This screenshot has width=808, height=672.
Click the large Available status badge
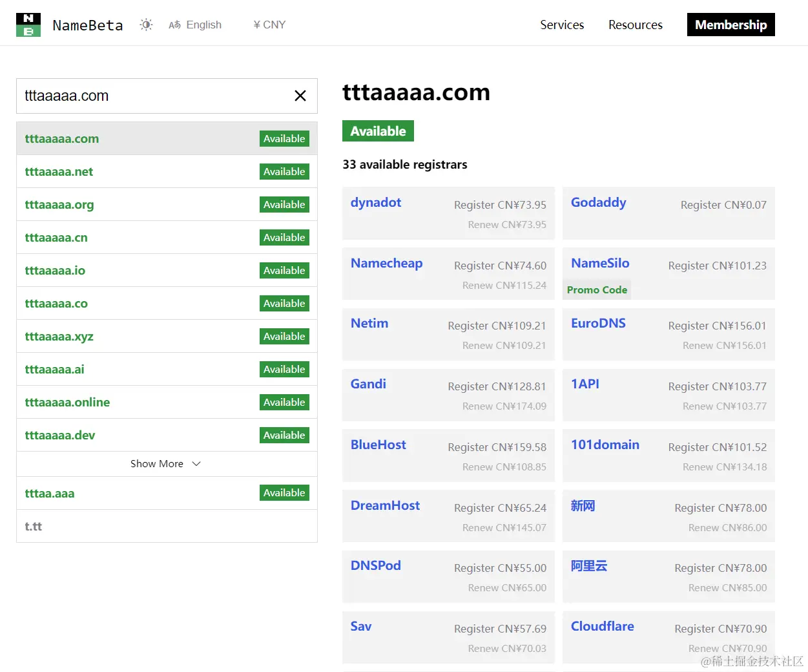pyautogui.click(x=378, y=131)
